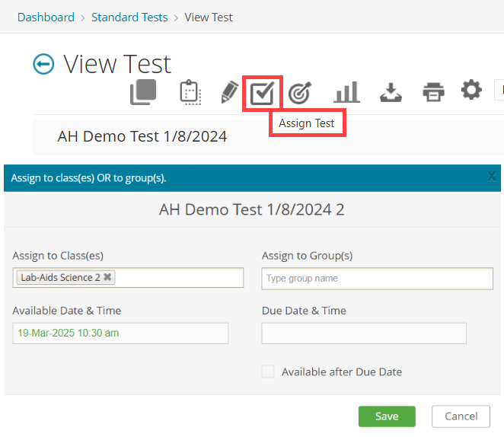
Task: Click the printer icon
Action: pos(433,92)
